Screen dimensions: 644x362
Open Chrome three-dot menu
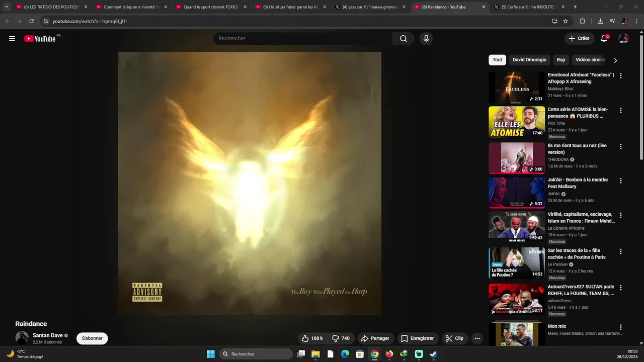pos(636,21)
